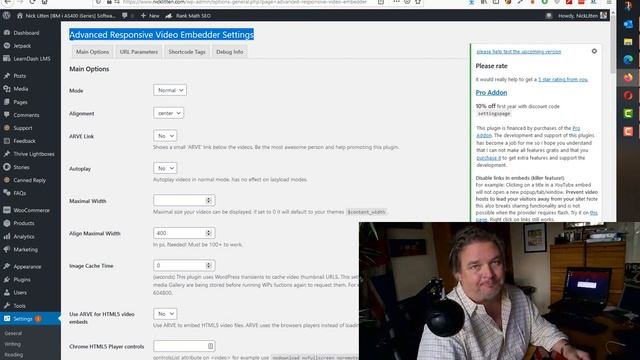Screen dimensions: 640x360
Task: Click the Opera taskbar icon
Action: pyautogui.click(x=628, y=96)
